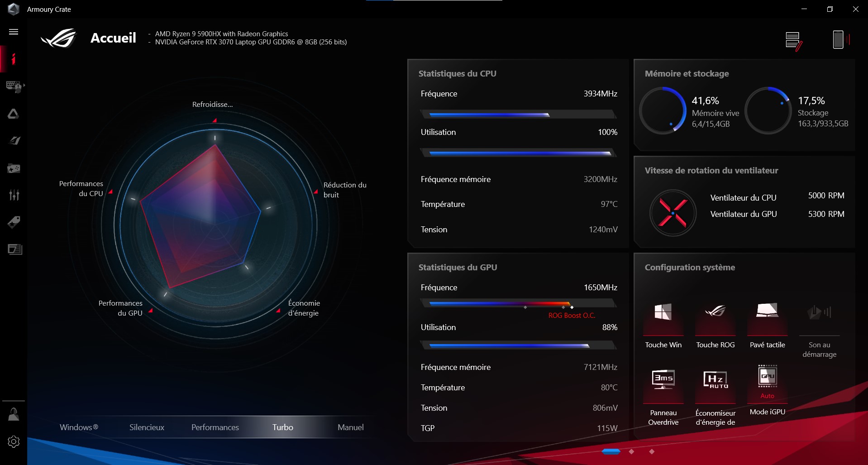
Task: Click the Mémoire et stockage heading
Action: (687, 73)
